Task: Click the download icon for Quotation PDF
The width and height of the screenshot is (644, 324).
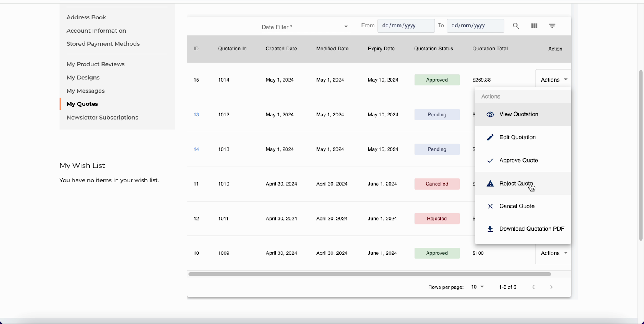Action: tap(490, 229)
